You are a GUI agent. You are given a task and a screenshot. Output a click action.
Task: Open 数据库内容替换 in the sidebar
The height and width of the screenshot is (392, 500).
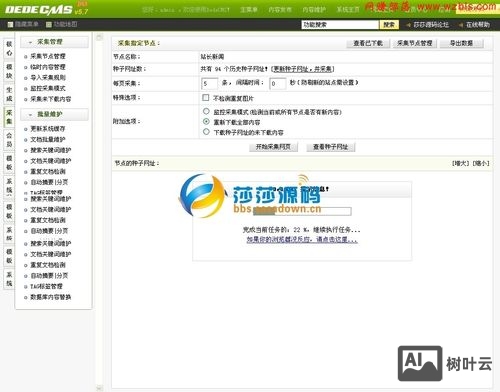[x=51, y=297]
